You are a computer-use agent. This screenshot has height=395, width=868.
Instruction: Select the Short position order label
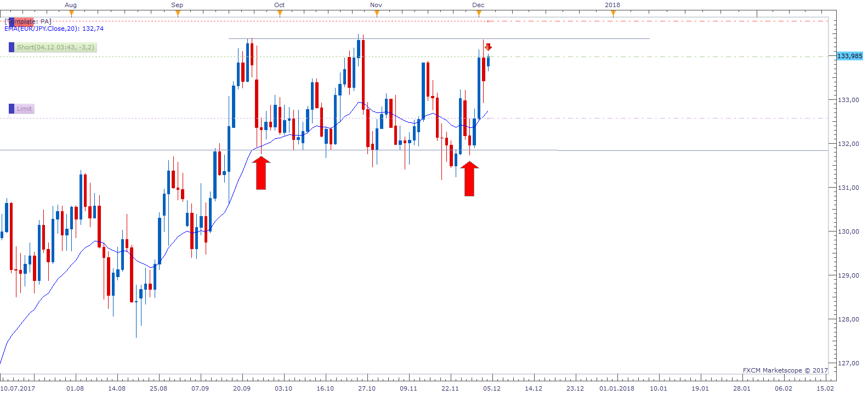pyautogui.click(x=55, y=47)
